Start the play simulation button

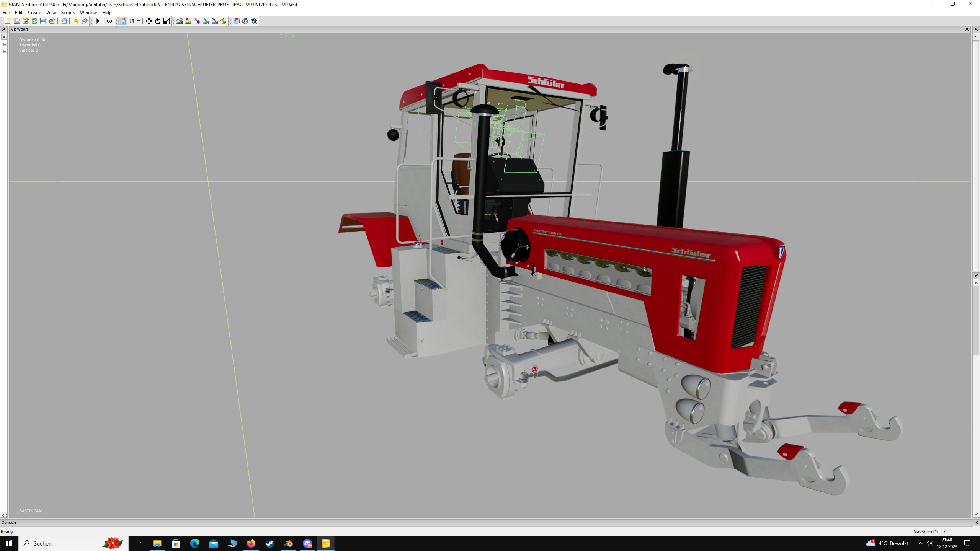pos(98,21)
